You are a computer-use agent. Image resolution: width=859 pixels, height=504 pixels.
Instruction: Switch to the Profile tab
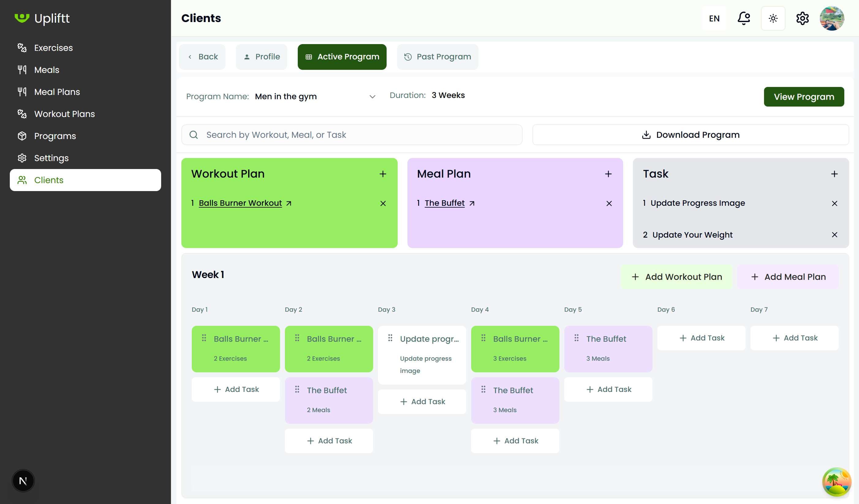[261, 57]
